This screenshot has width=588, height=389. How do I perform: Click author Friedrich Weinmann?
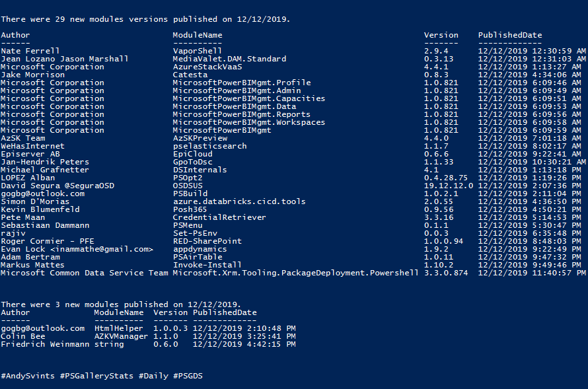click(45, 344)
